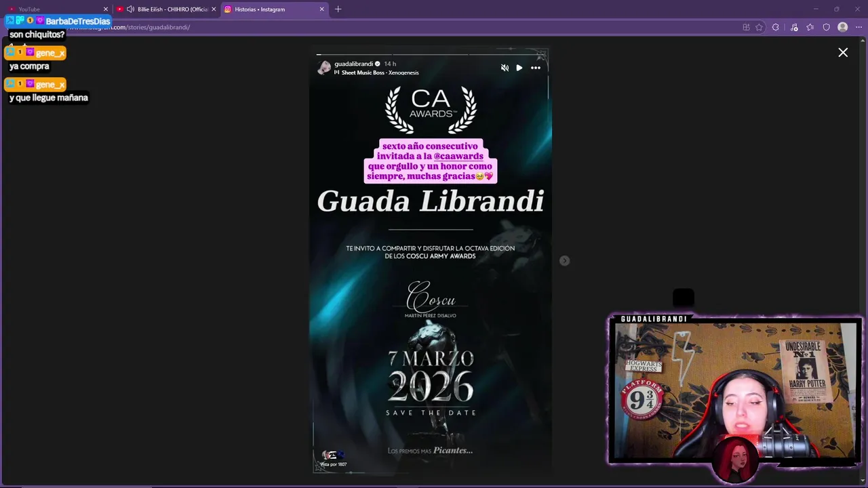Switch to the Billie Eilish - CHIHIRO tab

[167, 9]
